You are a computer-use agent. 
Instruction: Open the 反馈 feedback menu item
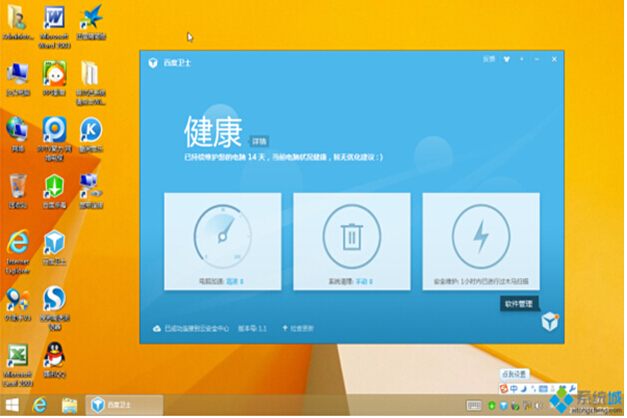(x=488, y=60)
